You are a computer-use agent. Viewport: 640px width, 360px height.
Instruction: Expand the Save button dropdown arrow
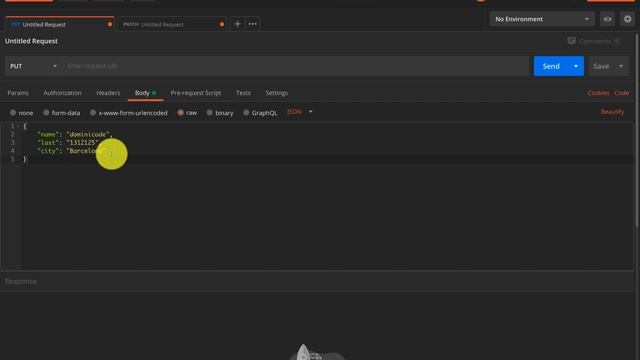point(621,66)
